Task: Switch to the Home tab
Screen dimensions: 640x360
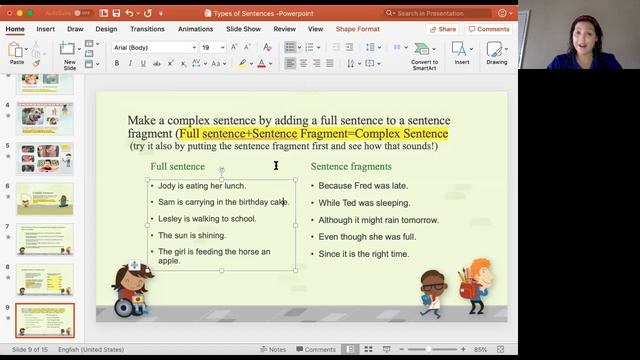Action: tap(15, 29)
